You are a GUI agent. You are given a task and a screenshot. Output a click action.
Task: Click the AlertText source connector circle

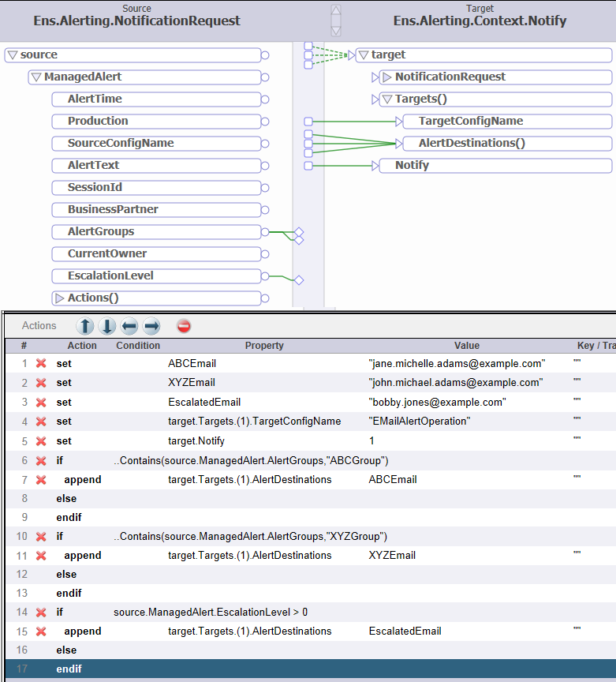tap(265, 166)
